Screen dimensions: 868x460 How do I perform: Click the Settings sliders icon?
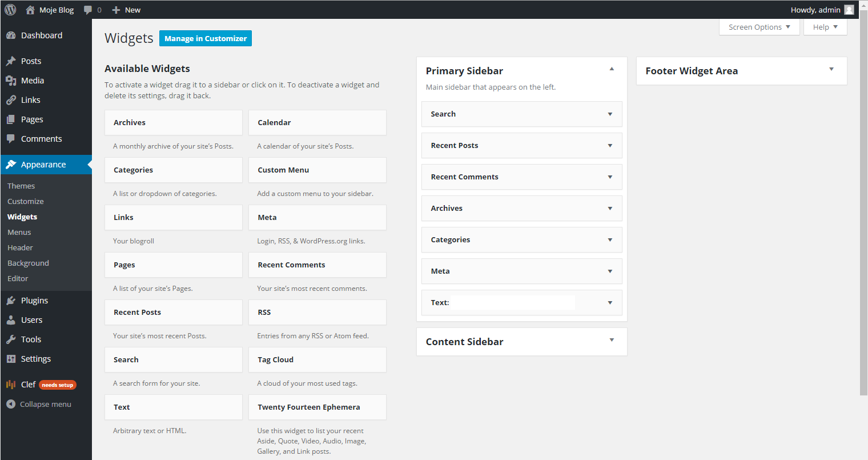(x=11, y=359)
